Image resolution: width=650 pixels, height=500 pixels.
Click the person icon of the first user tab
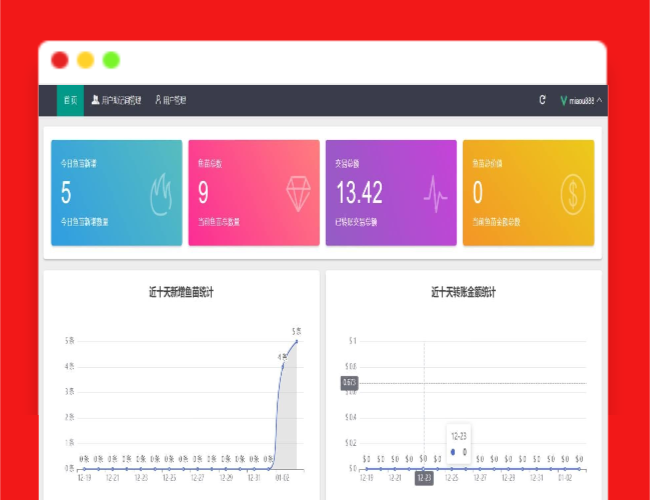[95, 100]
